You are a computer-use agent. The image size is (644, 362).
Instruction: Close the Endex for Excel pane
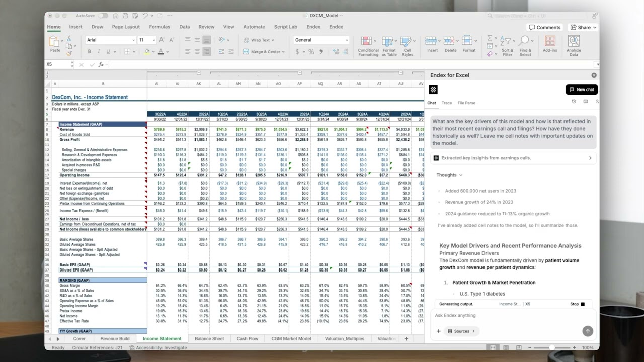(594, 75)
